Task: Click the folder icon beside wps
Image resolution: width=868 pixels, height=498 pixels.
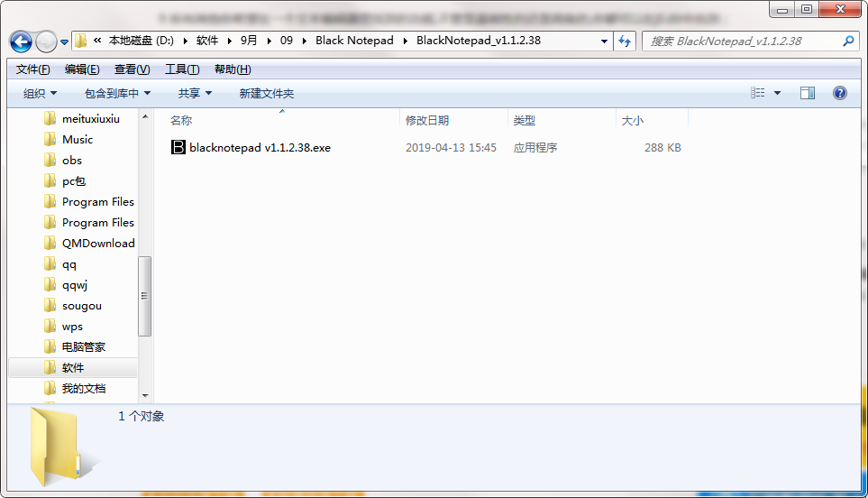Action: (50, 327)
